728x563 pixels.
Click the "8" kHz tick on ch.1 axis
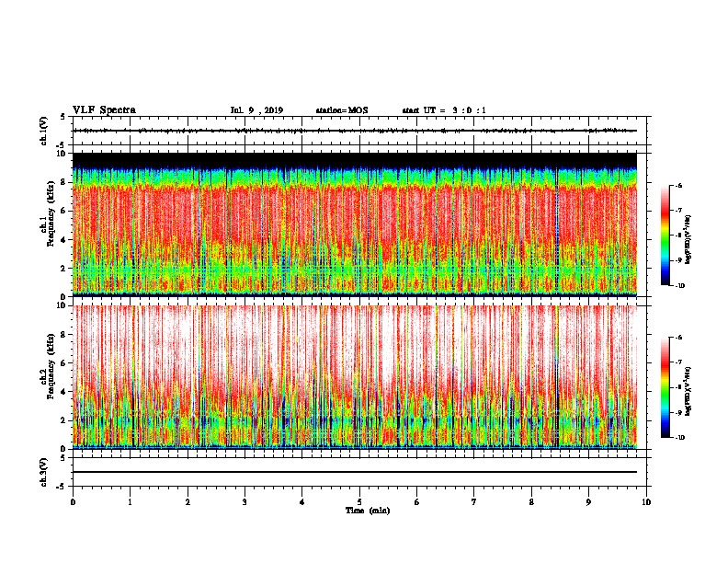coord(63,182)
